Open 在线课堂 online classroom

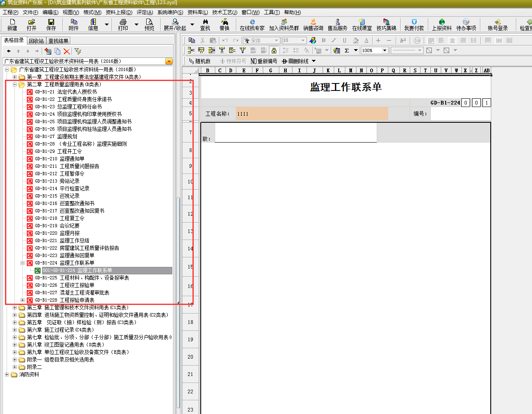[x=362, y=24]
